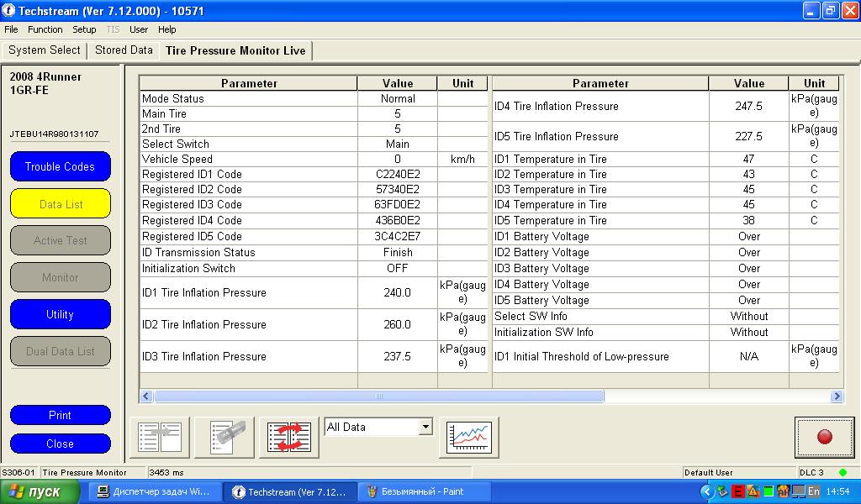Click the Print button

click(x=61, y=415)
